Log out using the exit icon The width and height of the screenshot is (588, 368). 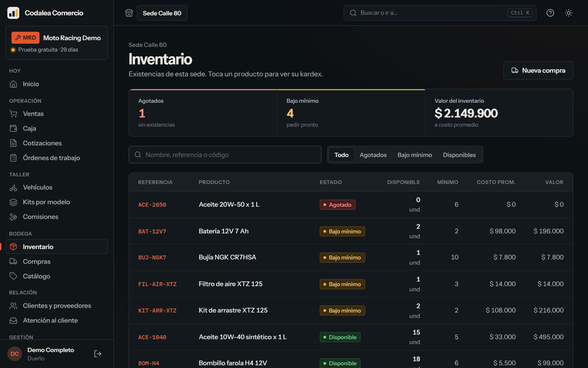pyautogui.click(x=98, y=354)
